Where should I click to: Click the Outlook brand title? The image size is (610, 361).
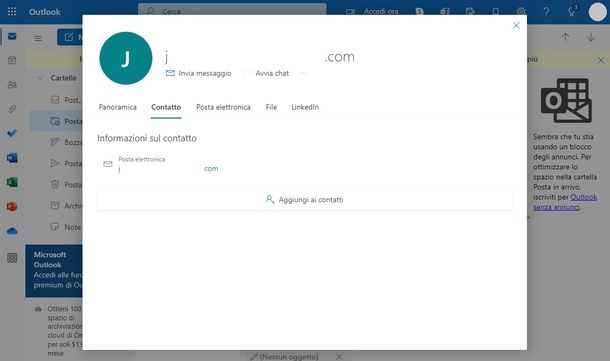tap(44, 12)
